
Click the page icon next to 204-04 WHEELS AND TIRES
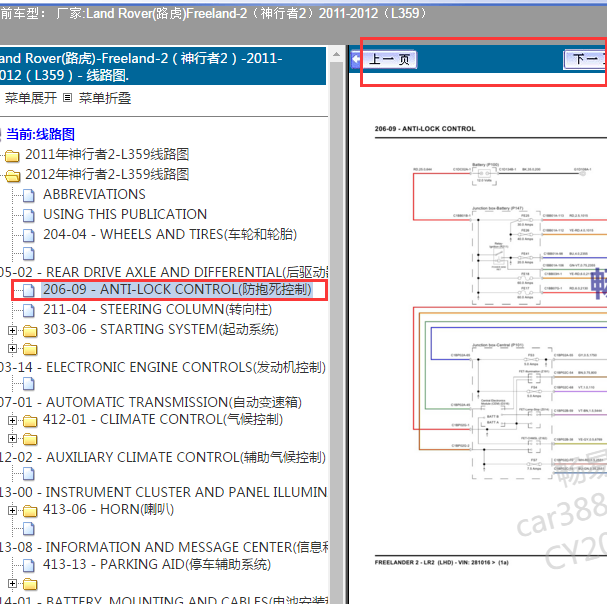click(29, 235)
